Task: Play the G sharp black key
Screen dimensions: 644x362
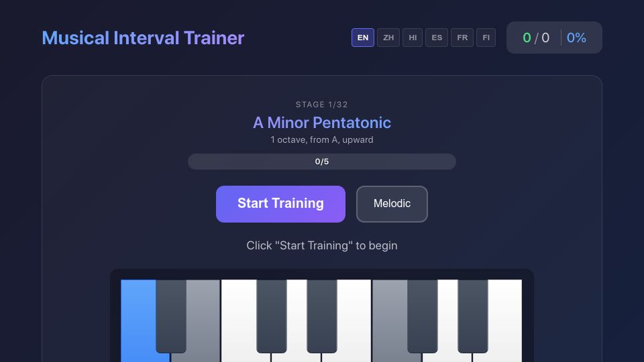Action: (473, 316)
